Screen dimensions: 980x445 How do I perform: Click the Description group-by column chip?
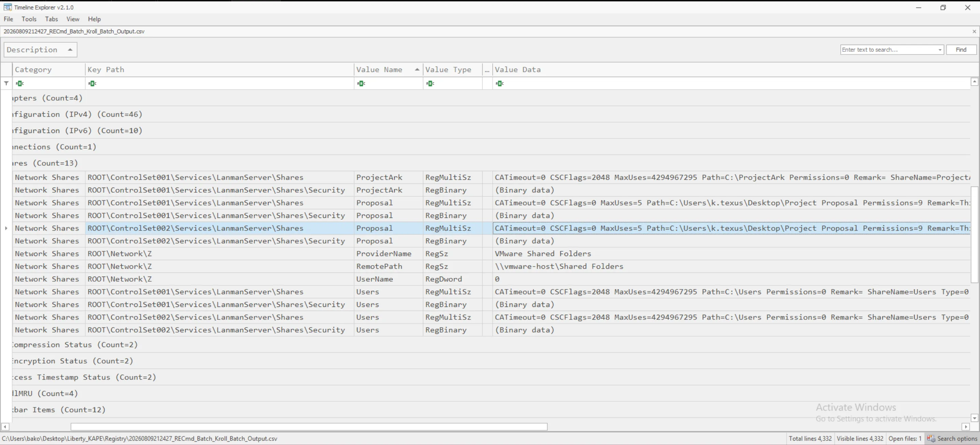pyautogui.click(x=40, y=49)
